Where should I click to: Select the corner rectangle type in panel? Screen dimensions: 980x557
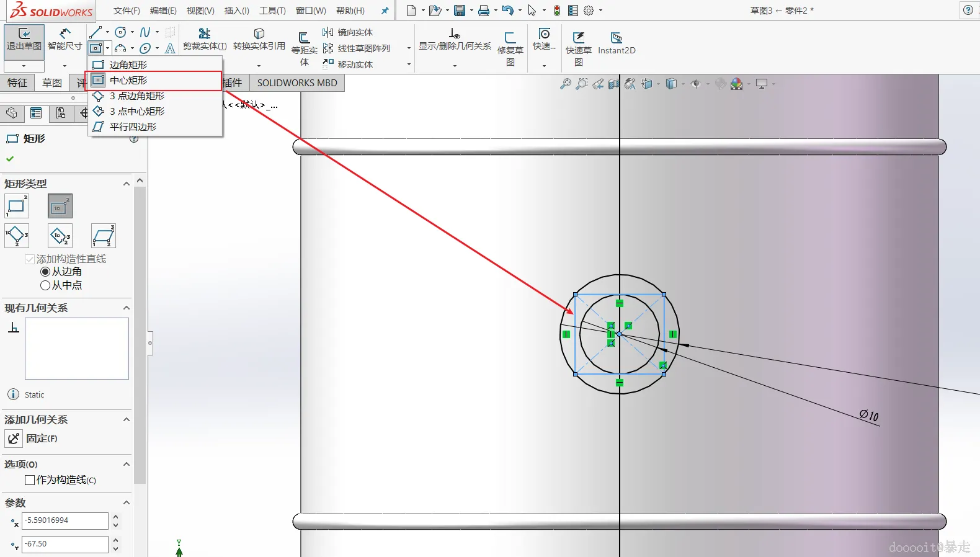pos(17,206)
